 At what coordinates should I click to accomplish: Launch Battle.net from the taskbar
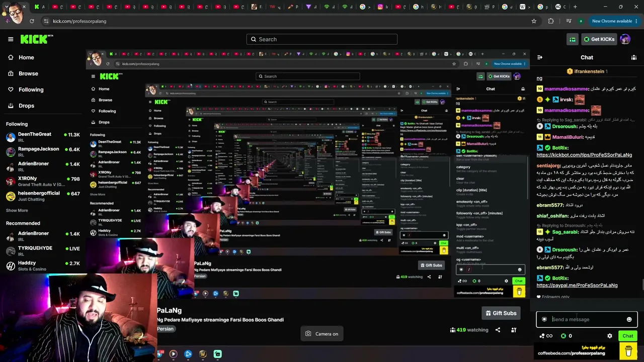(188, 354)
